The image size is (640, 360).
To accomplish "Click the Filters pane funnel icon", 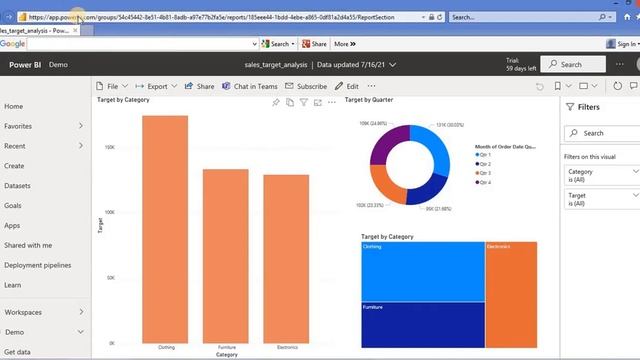I will (x=570, y=107).
